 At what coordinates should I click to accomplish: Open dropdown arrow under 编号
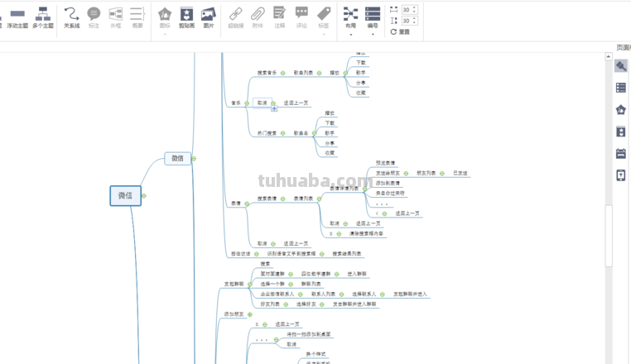[373, 35]
